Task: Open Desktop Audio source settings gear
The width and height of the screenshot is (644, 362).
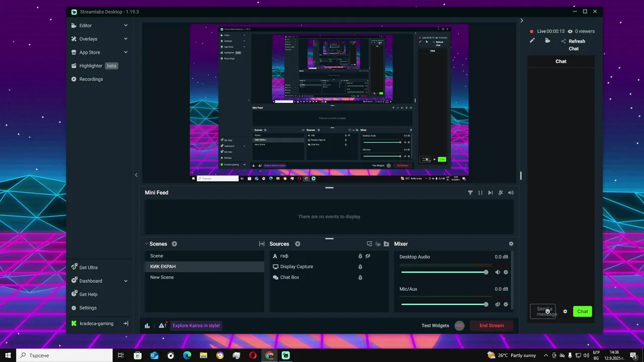Action: coord(506,272)
